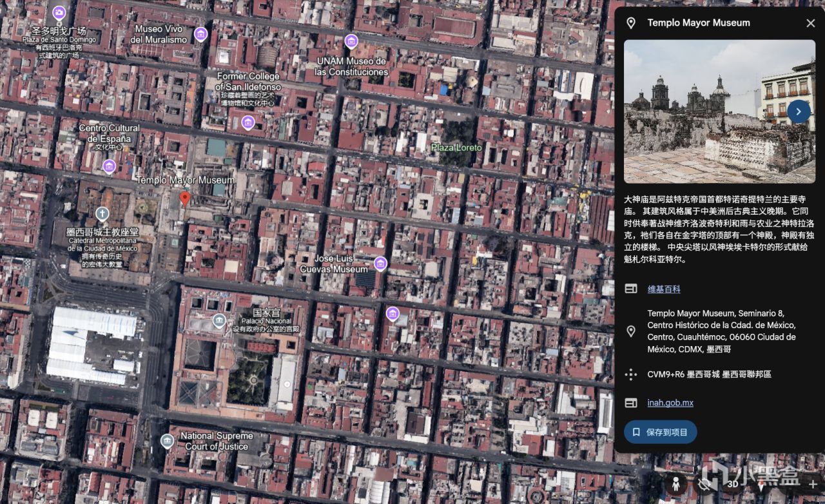Image resolution: width=825 pixels, height=504 pixels.
Task: Click the Seminario 8 address text
Action: click(722, 331)
